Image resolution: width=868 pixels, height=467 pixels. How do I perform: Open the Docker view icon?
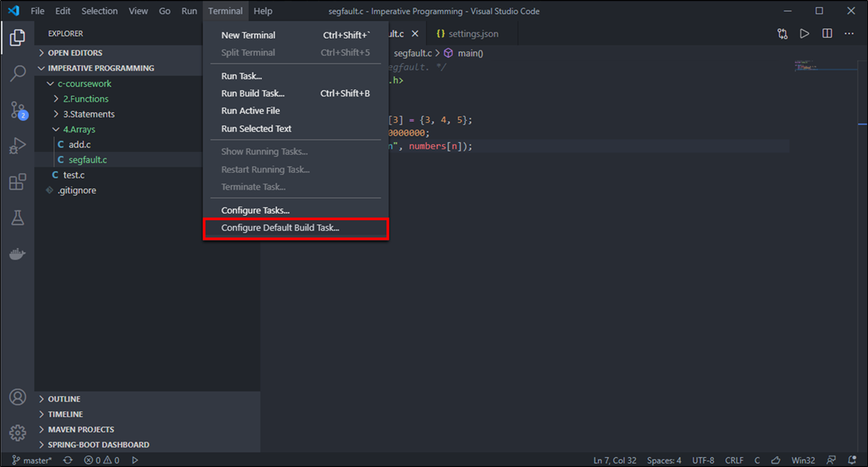pyautogui.click(x=17, y=254)
